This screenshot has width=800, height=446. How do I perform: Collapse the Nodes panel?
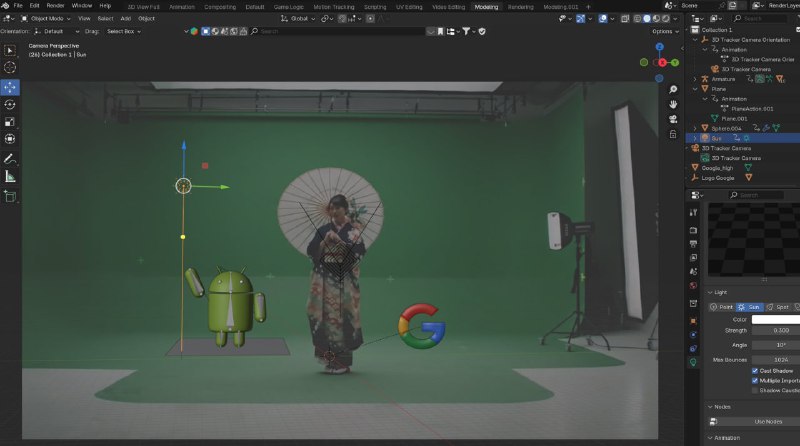(x=710, y=407)
